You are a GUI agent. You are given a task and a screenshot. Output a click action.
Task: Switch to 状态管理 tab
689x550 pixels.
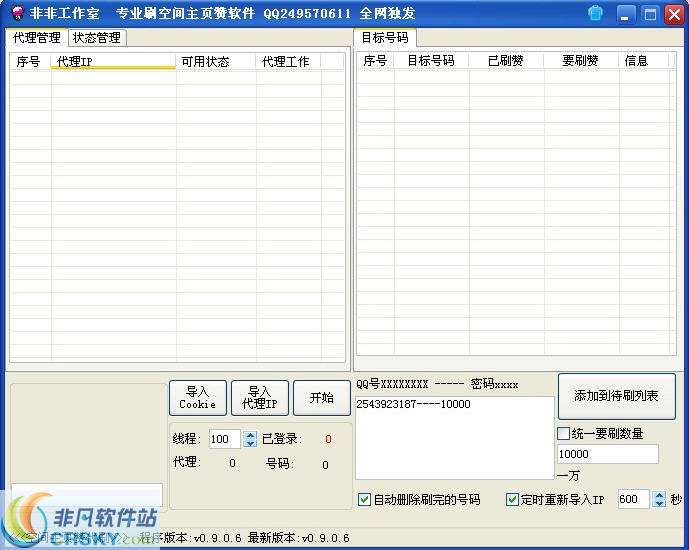tap(97, 38)
